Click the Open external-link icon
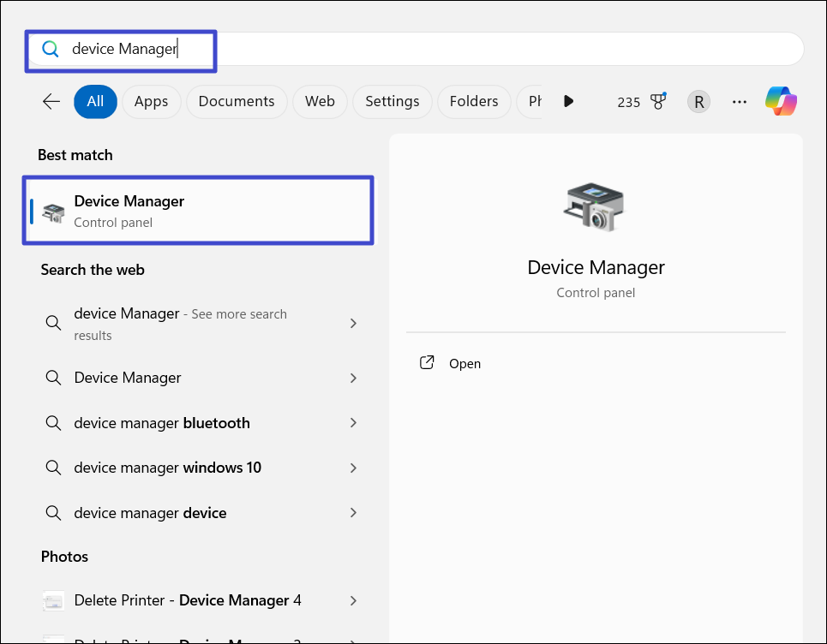 tap(427, 363)
